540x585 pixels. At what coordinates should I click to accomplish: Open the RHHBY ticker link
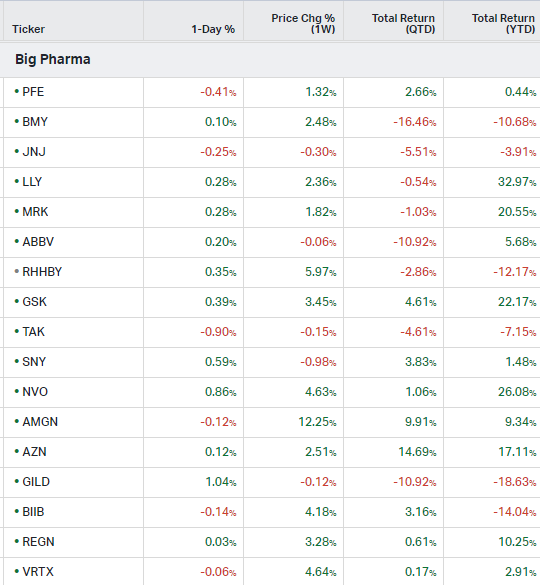click(42, 272)
